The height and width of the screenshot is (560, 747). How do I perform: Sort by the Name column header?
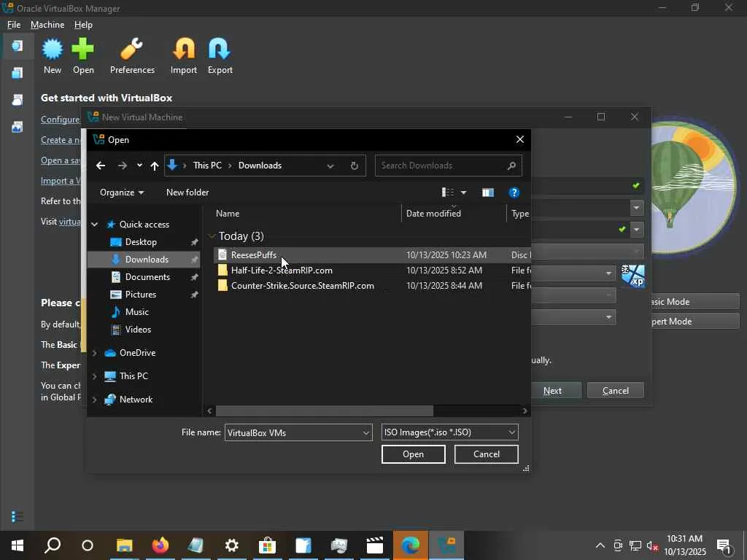point(307,214)
